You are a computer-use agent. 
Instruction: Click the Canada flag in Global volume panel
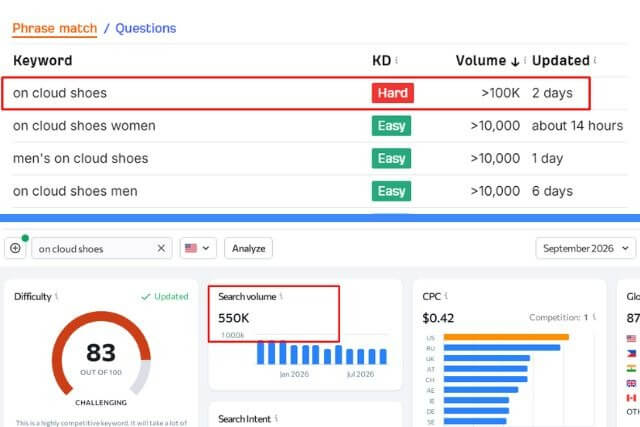(x=631, y=398)
